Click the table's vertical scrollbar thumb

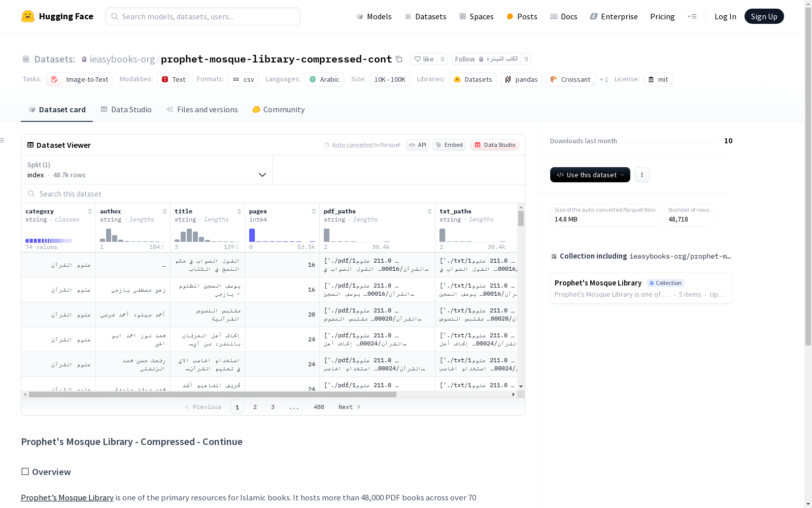click(521, 218)
